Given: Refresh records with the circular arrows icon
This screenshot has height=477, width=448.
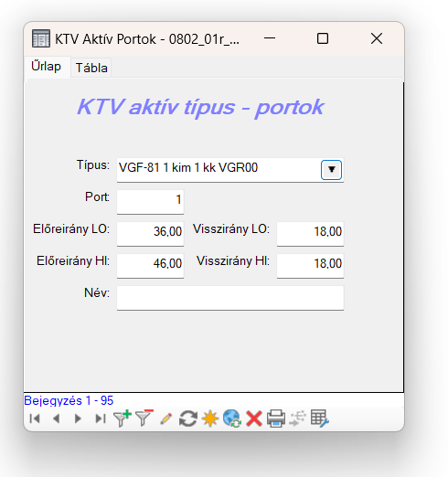Looking at the screenshot, I should [188, 419].
